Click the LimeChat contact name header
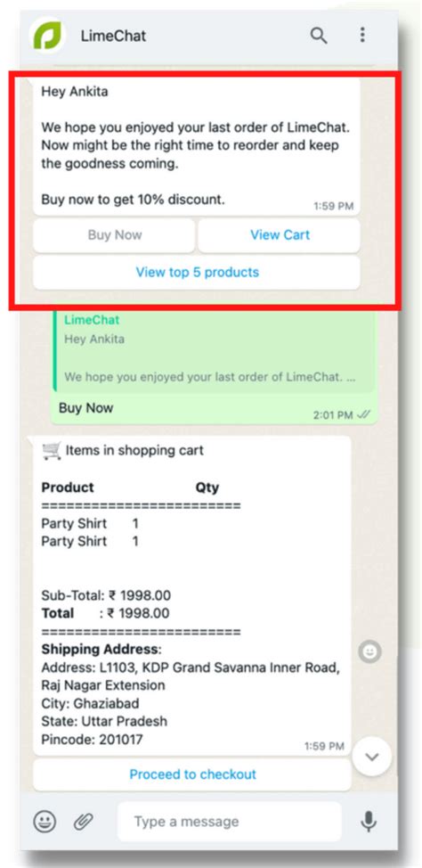This screenshot has height=868, width=422. pyautogui.click(x=113, y=36)
